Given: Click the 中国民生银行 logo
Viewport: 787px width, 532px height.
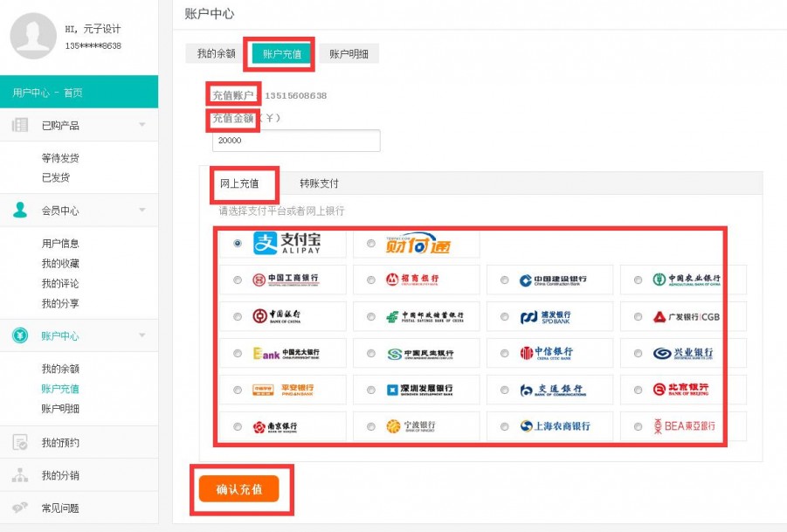Looking at the screenshot, I should point(420,354).
